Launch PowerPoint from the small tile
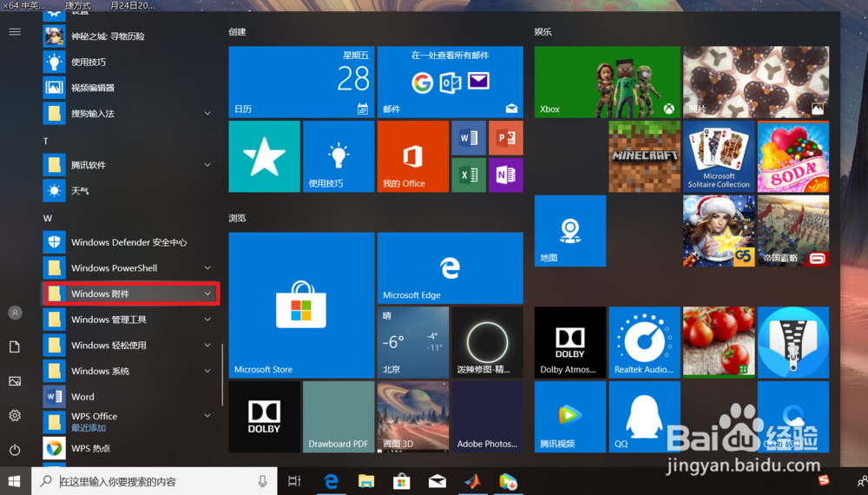This screenshot has width=868, height=495. [x=506, y=138]
